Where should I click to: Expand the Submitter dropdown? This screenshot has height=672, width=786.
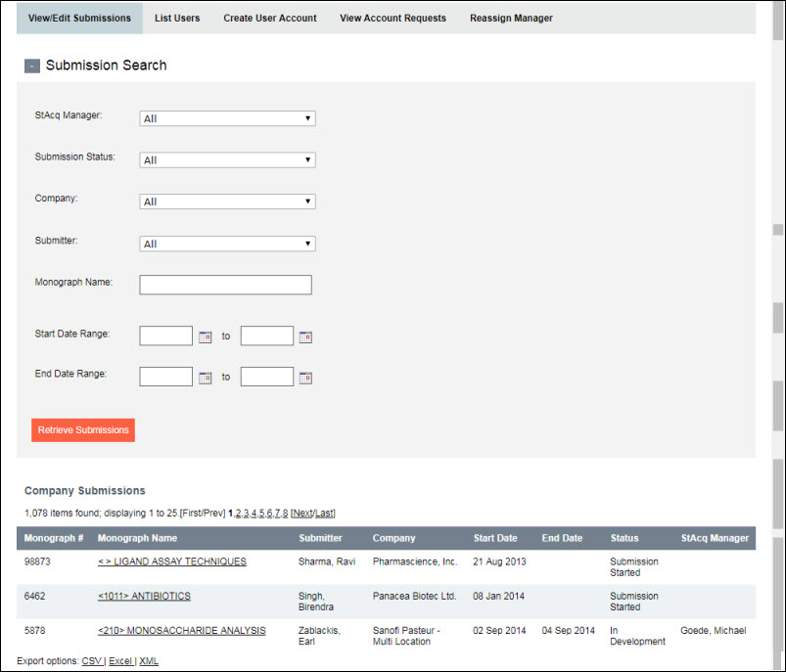227,244
